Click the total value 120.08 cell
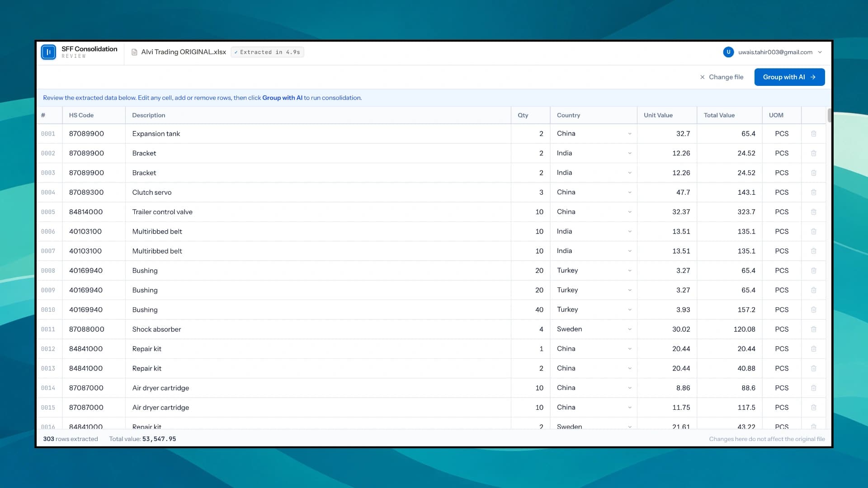The image size is (868, 488). tap(730, 329)
